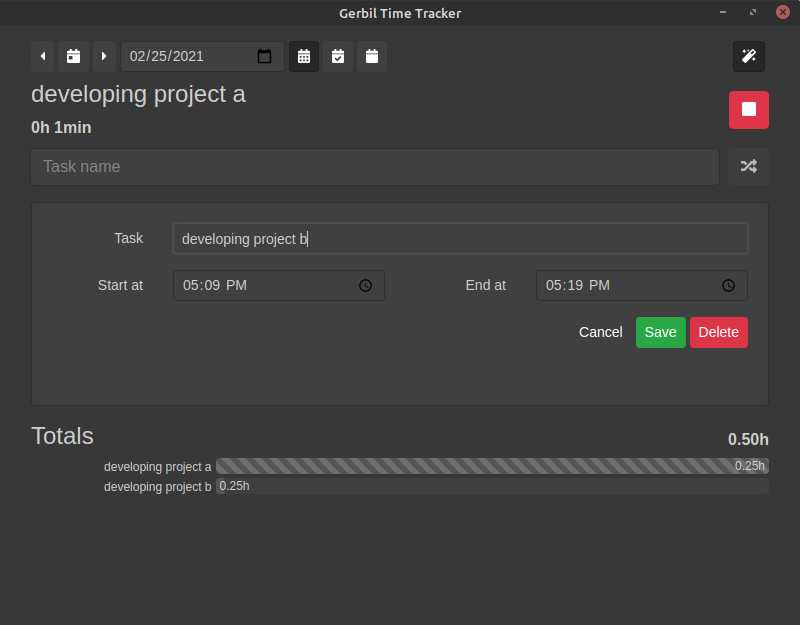The width and height of the screenshot is (800, 625).
Task: Go to previous day arrow
Action: coord(43,56)
